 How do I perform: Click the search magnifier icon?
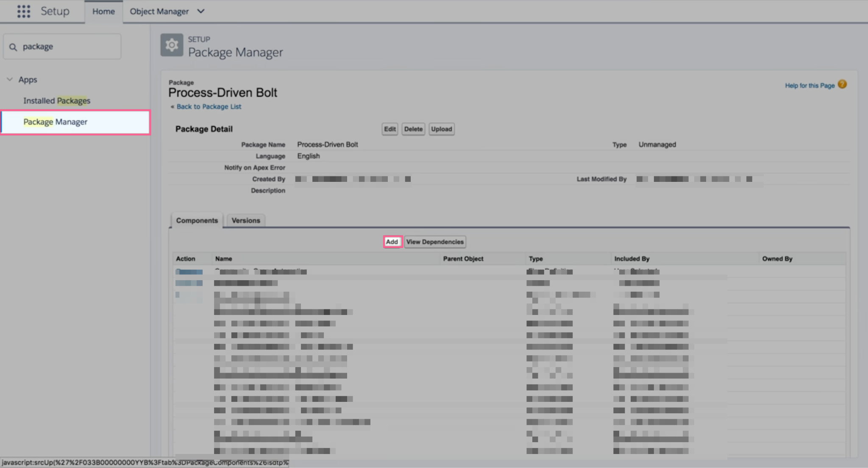13,47
